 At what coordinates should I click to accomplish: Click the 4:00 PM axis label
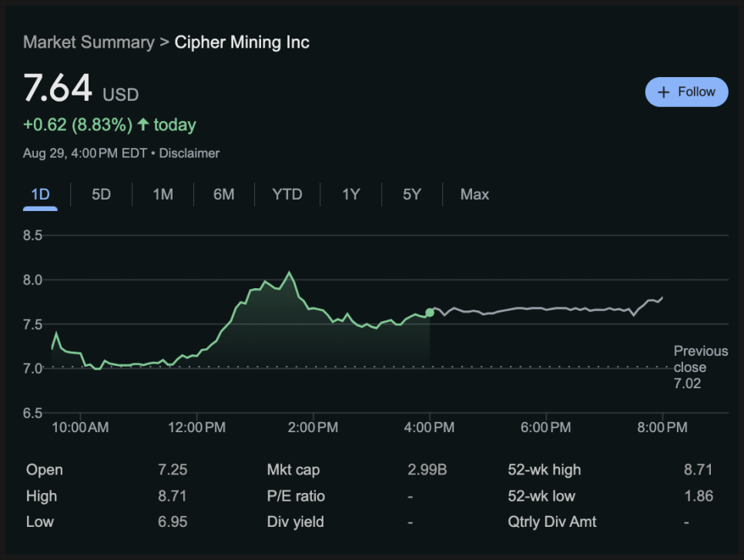click(x=430, y=427)
